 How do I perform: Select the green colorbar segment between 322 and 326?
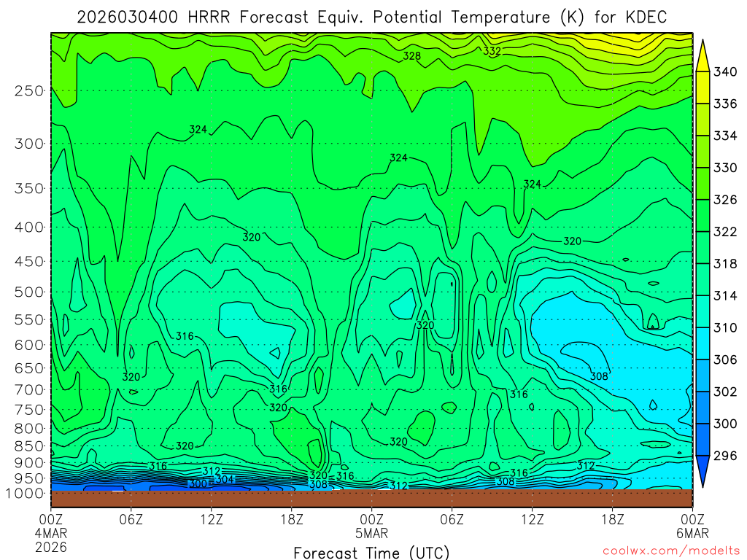[x=703, y=215]
